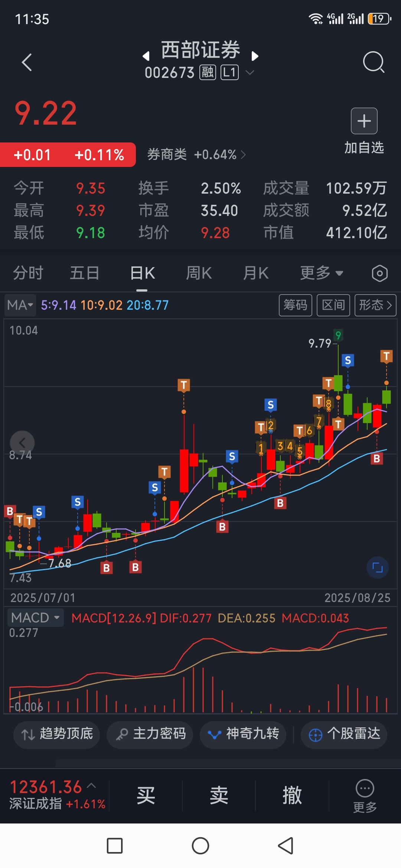Tap the 换手 2.50% value
Screen dimensions: 401x868
pyautogui.click(x=221, y=188)
